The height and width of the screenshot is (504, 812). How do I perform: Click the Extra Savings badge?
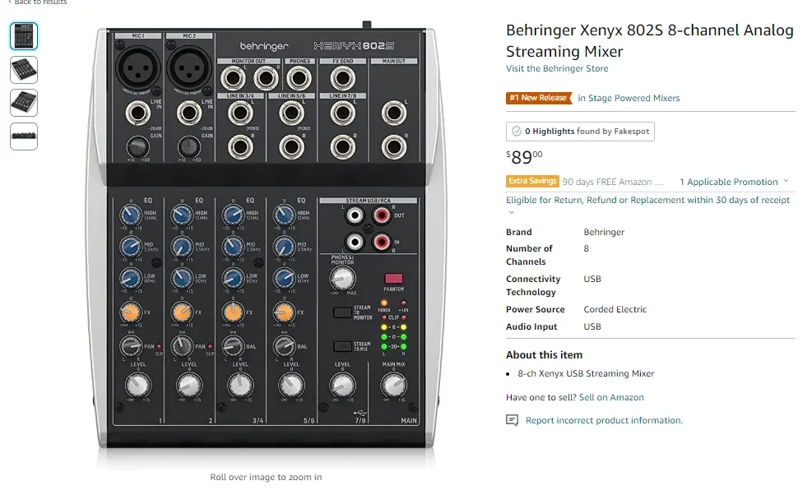tap(532, 181)
